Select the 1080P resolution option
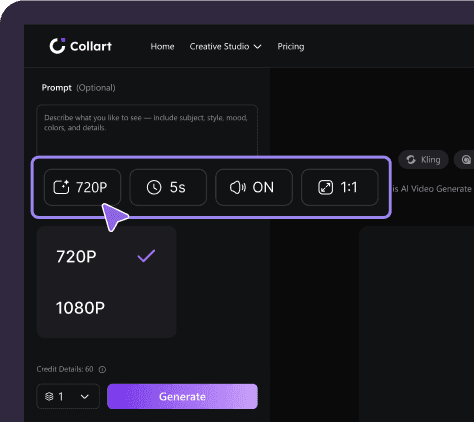Image resolution: width=474 pixels, height=422 pixels. click(106, 308)
